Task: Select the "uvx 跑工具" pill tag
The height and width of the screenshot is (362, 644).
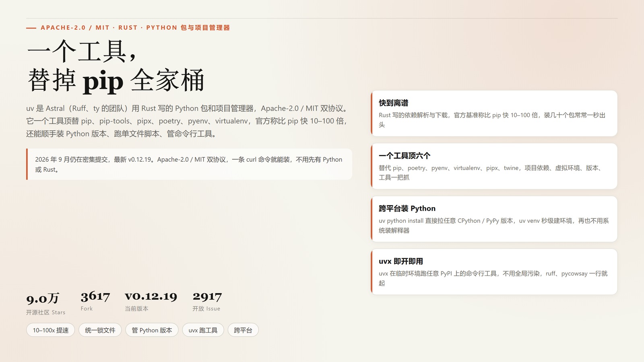Action: 203,330
